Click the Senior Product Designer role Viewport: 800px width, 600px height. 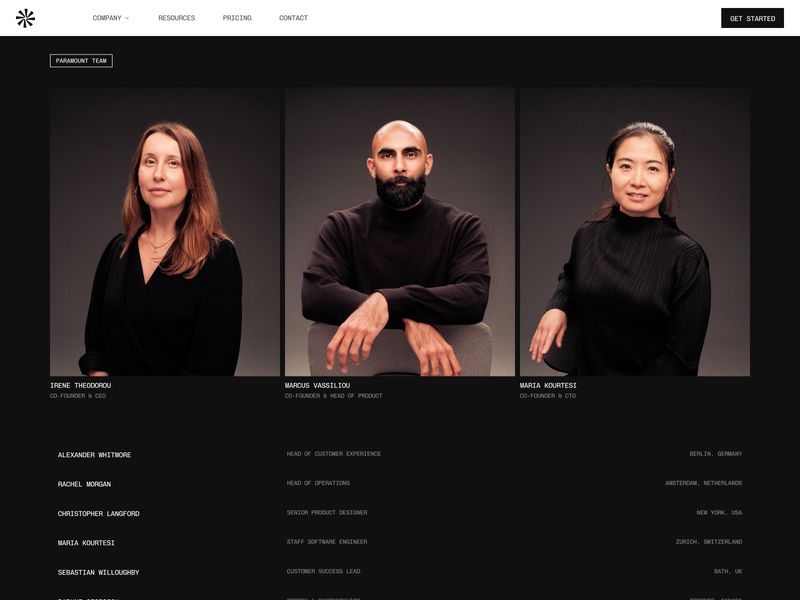(x=327, y=512)
